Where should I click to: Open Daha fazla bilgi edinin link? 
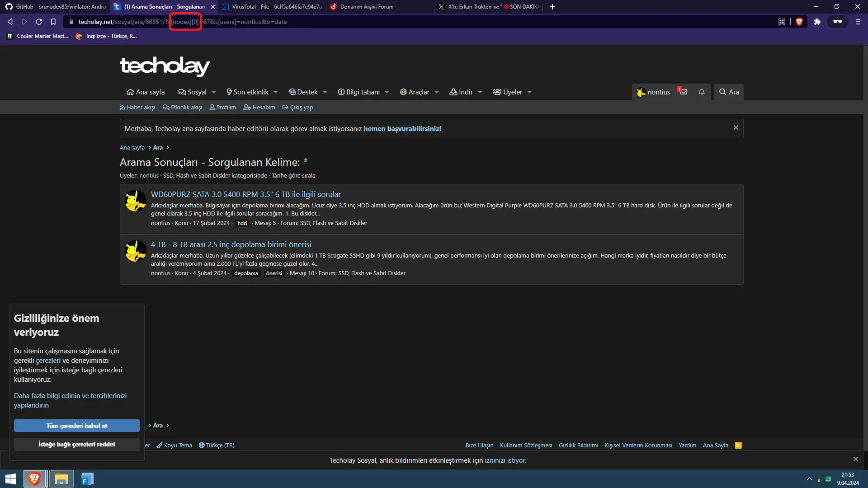tap(70, 400)
